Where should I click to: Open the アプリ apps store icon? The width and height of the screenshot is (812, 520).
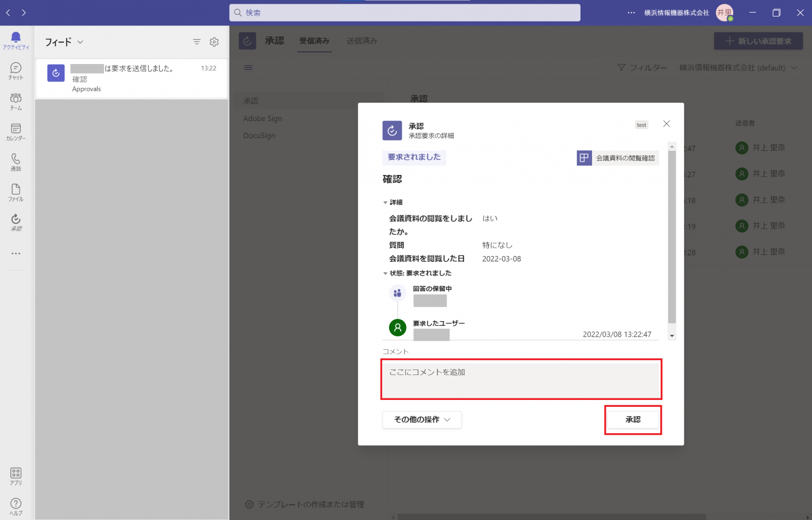click(15, 475)
